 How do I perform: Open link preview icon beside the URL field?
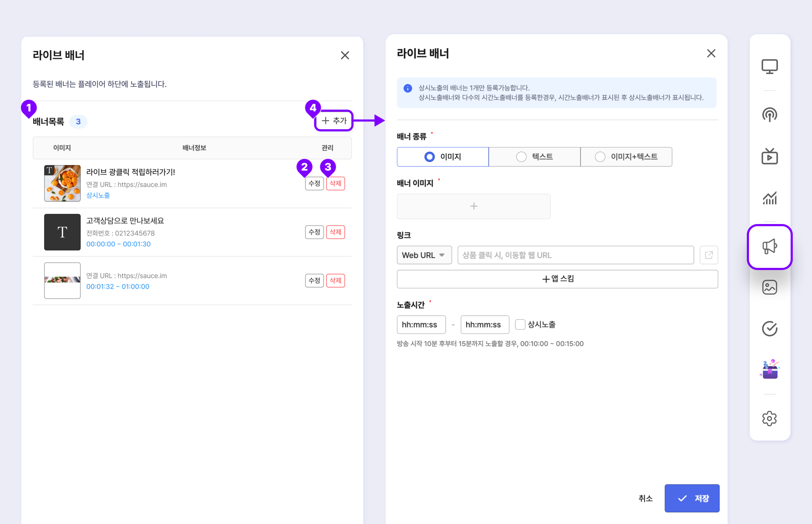click(709, 255)
